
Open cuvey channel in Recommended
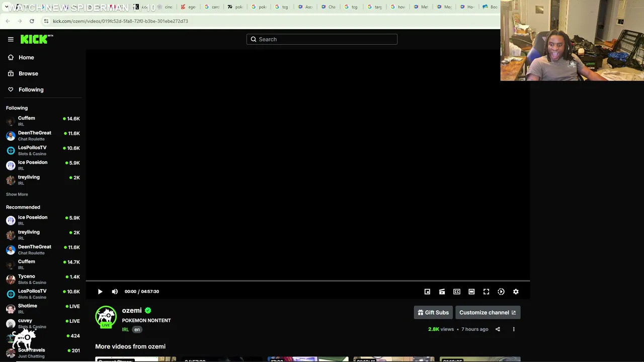(x=43, y=323)
